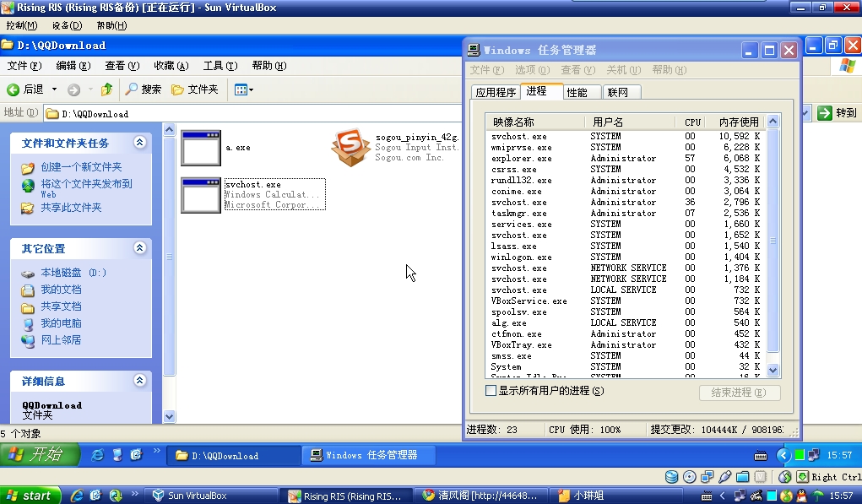This screenshot has width=862, height=504.
Task: Click the Go (转到) button
Action: pyautogui.click(x=838, y=112)
